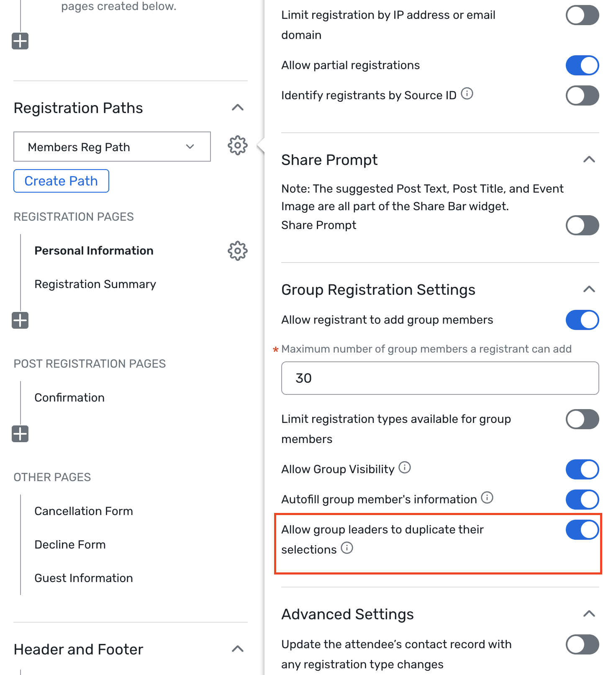Enable the Share Prompt toggle
Image resolution: width=616 pixels, height=675 pixels.
(582, 225)
